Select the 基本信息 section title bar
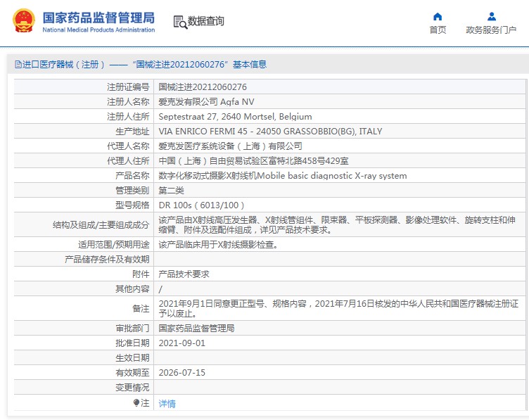 tap(267, 64)
